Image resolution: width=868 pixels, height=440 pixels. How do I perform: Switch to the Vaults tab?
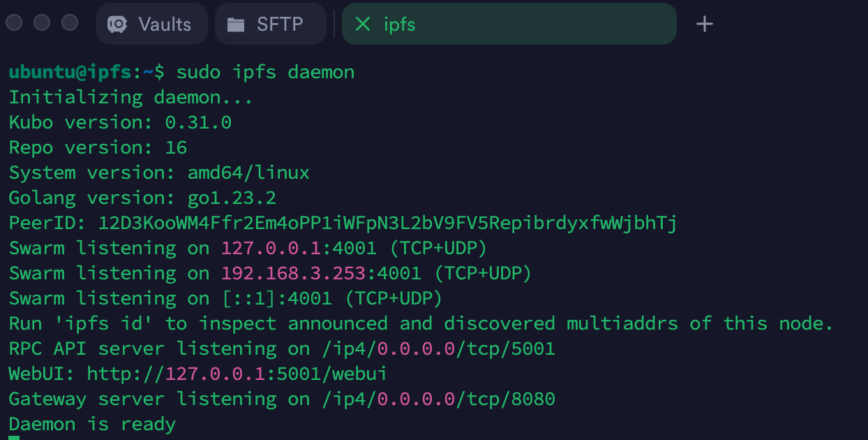152,24
